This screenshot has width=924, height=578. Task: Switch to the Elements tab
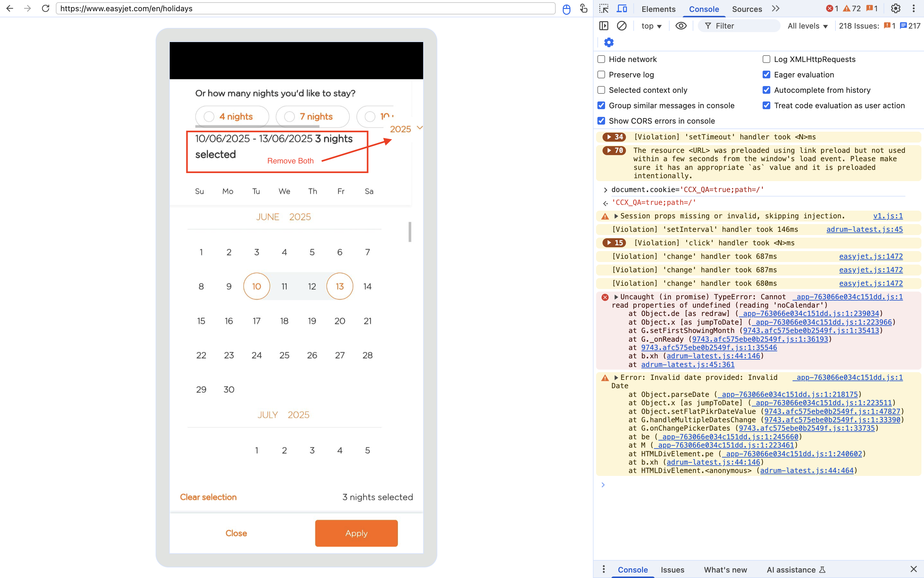tap(658, 9)
